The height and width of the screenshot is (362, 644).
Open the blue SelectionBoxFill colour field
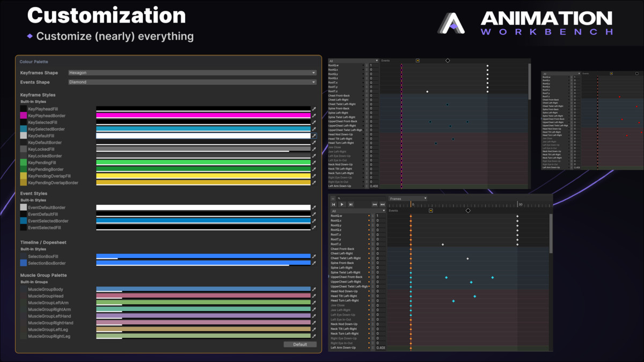(x=203, y=256)
